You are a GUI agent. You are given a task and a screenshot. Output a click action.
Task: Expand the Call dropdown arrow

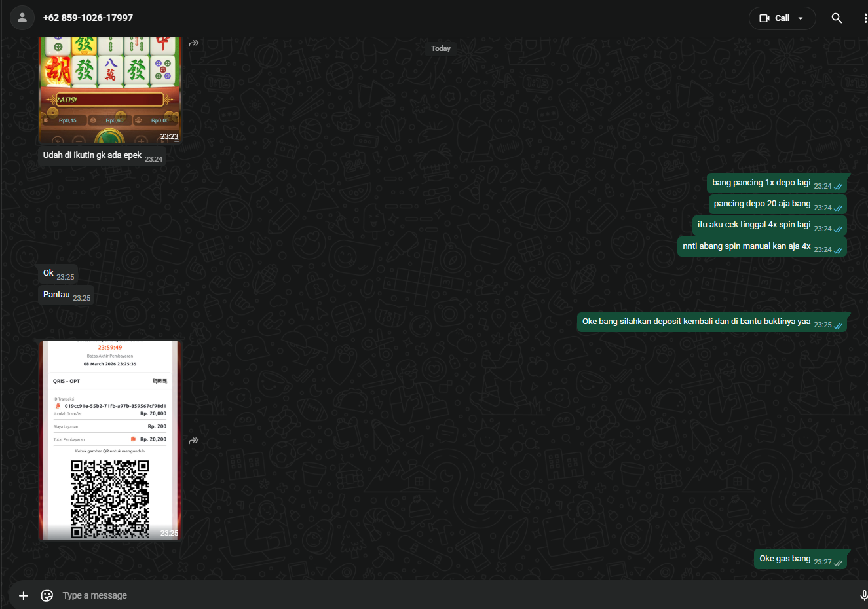point(801,18)
